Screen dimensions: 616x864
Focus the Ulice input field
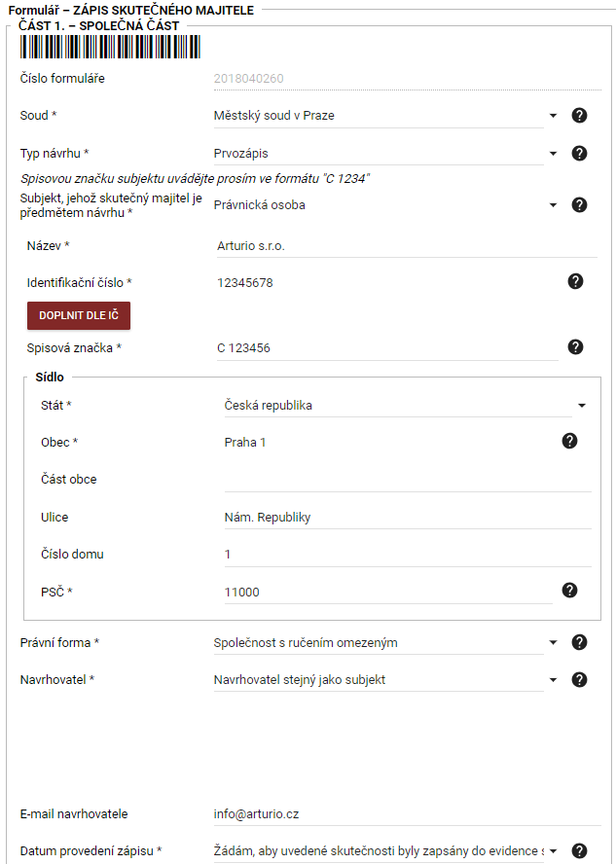pos(408,518)
